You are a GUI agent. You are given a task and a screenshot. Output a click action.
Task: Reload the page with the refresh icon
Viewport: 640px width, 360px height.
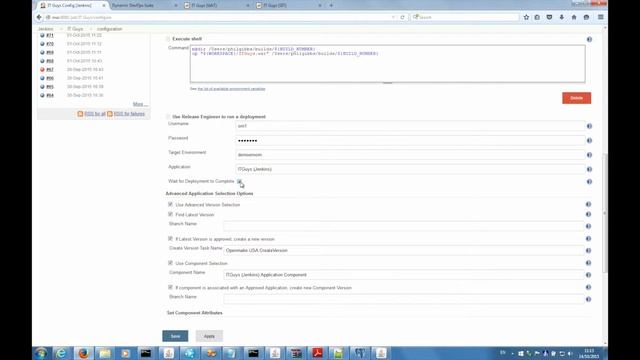(x=402, y=17)
